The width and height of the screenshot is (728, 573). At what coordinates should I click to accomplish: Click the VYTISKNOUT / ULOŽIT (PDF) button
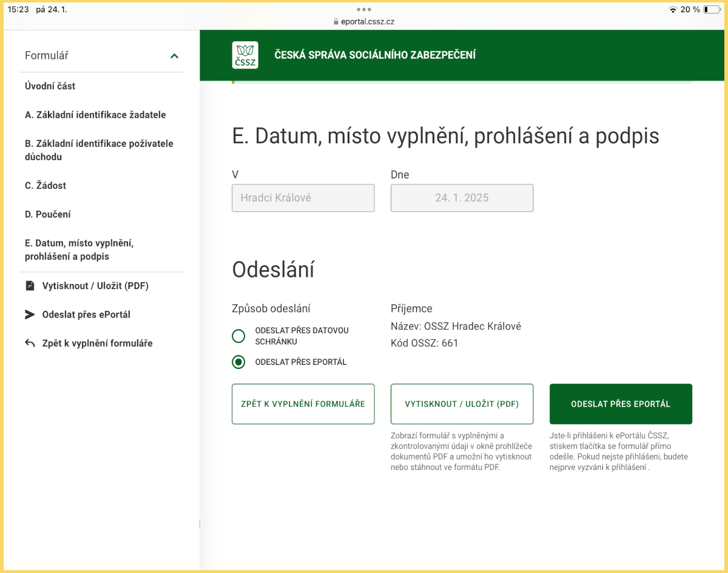(462, 404)
